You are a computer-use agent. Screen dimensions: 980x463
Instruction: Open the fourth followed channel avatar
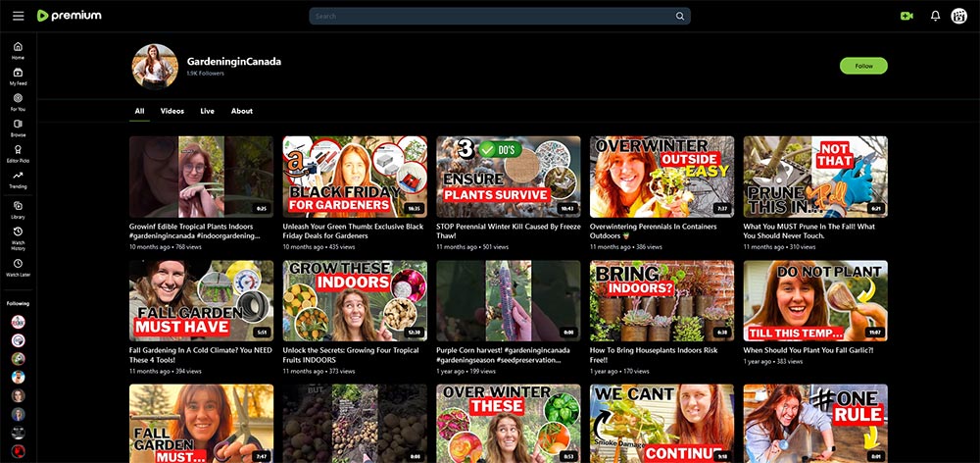[x=18, y=378]
